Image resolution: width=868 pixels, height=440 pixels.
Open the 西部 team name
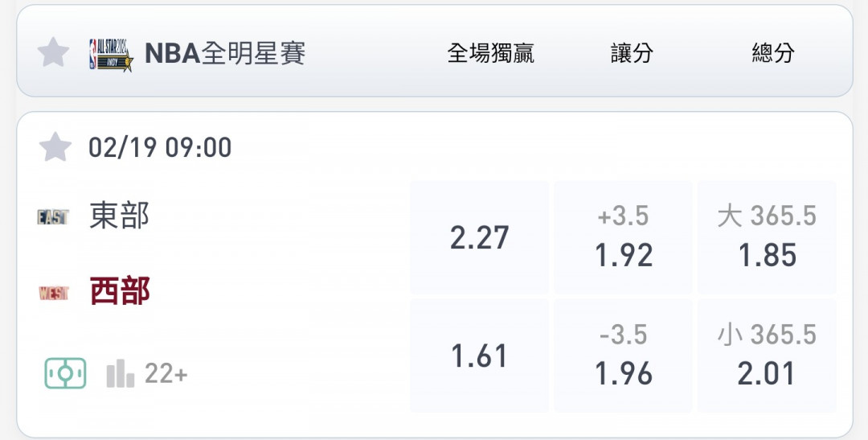click(120, 291)
